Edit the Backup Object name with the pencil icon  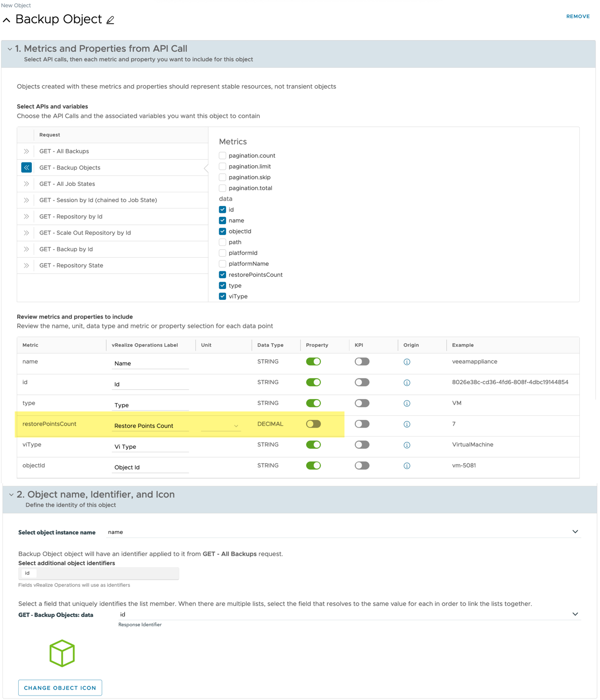click(110, 20)
